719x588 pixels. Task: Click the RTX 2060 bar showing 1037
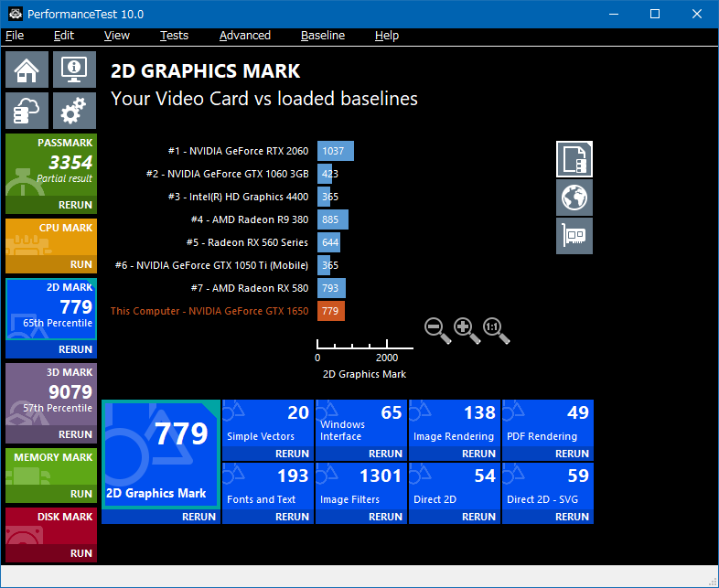tap(336, 151)
